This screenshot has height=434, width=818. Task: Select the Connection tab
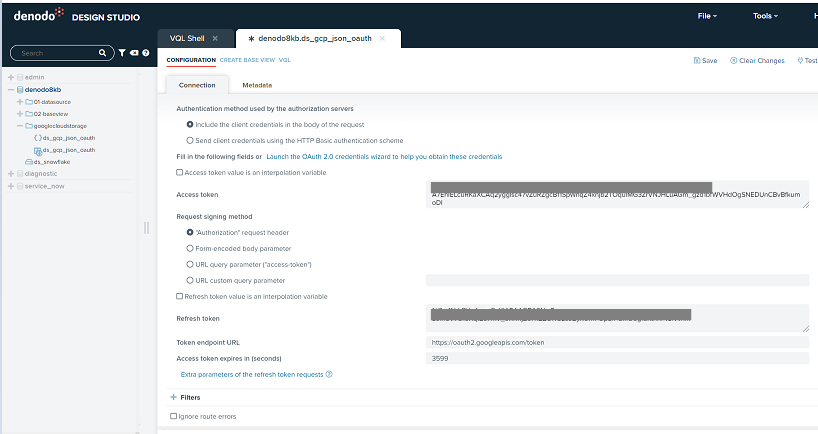point(197,85)
